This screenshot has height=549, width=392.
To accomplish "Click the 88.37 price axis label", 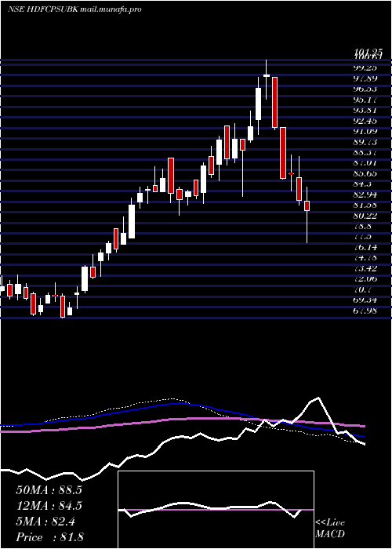I will (365, 152).
